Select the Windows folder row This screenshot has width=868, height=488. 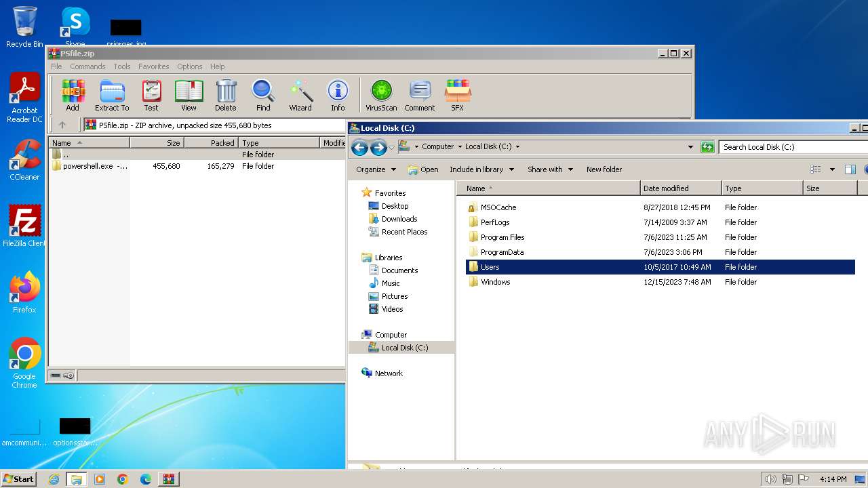[660, 282]
